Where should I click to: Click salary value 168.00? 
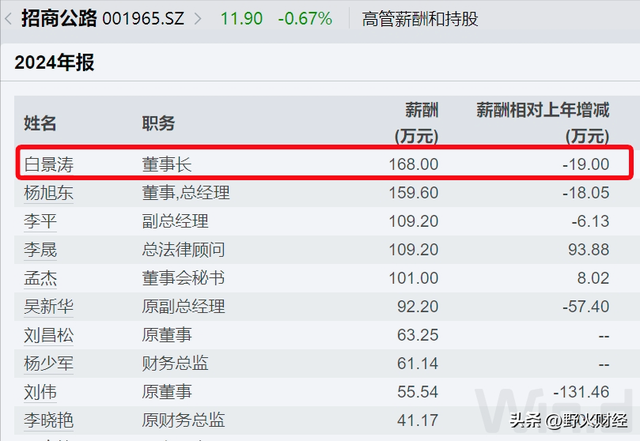pos(413,165)
